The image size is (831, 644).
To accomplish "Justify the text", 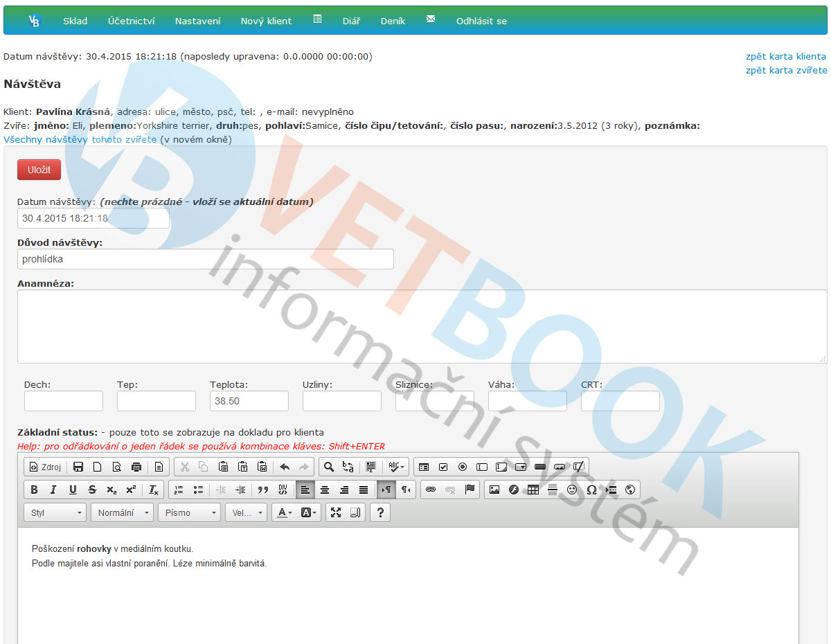I will click(x=364, y=490).
